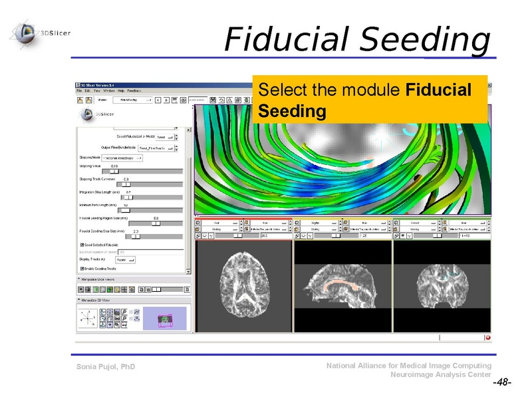Open the Feedback menu

coord(134,91)
